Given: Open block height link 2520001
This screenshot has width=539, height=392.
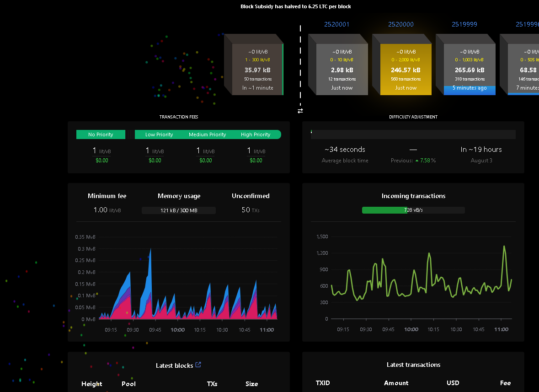Looking at the screenshot, I should click(336, 24).
